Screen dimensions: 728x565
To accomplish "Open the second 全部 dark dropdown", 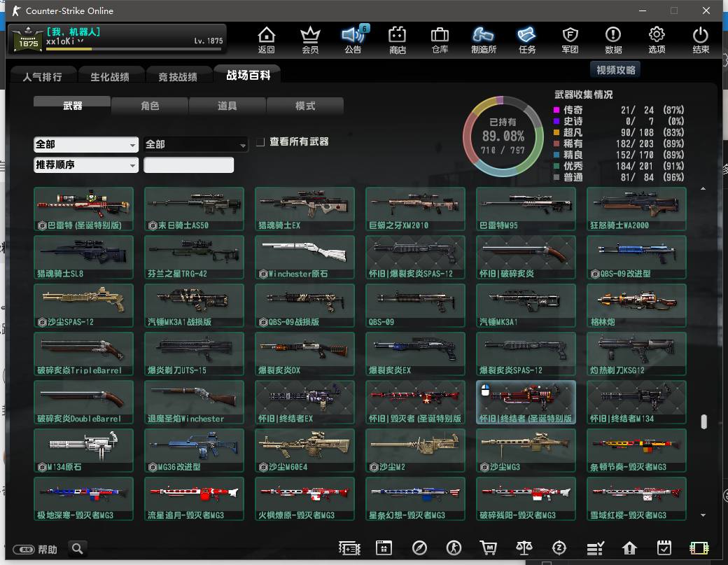I will (x=195, y=144).
